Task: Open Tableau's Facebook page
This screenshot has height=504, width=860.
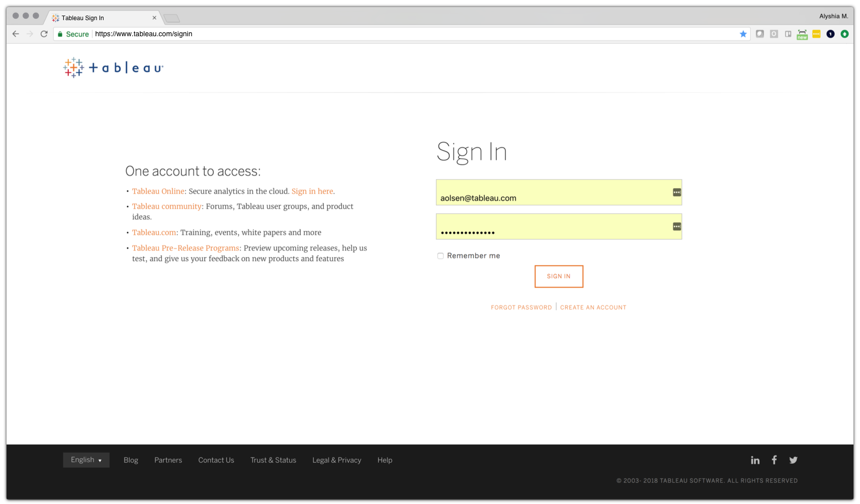Action: click(775, 460)
